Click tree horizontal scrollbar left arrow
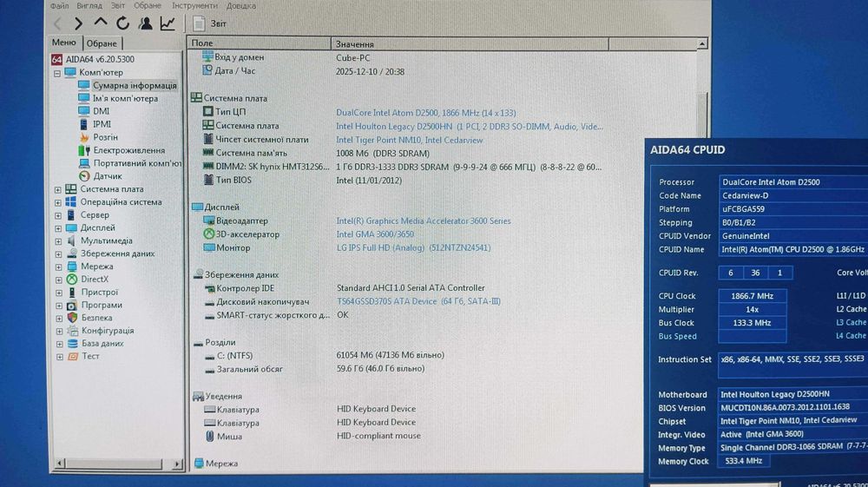Screen dimensions: 868x487 tap(60, 463)
